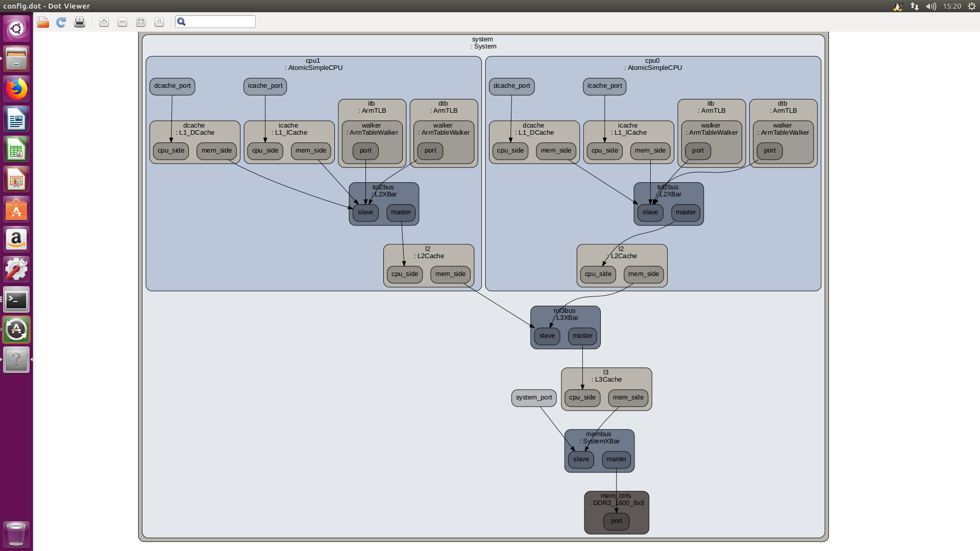Launch the Terminal from the dock

pos(16,300)
